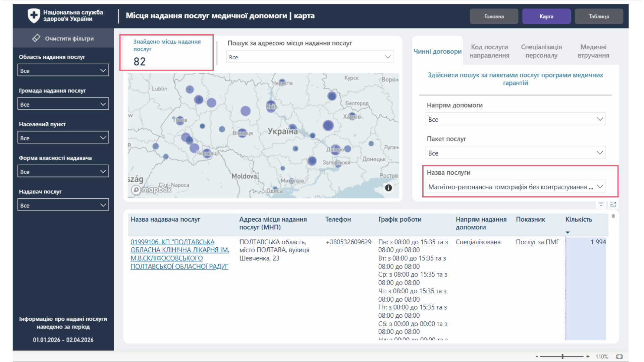The width and height of the screenshot is (644, 362).
Task: Switch to Чинні договори tab
Action: 437,51
